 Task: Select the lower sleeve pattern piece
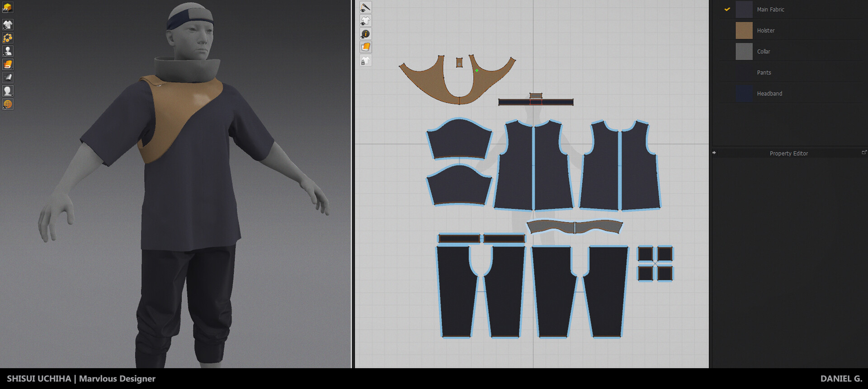tap(459, 186)
